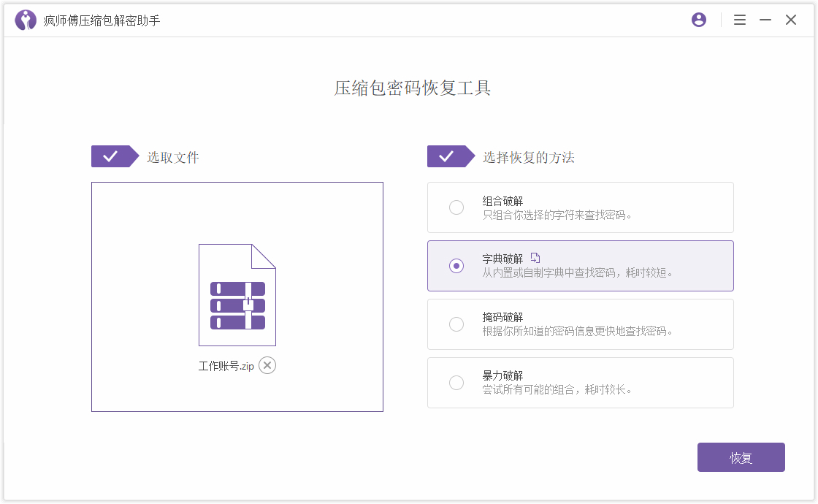
Task: Select the 掩码破解 radio button
Action: coord(456,324)
